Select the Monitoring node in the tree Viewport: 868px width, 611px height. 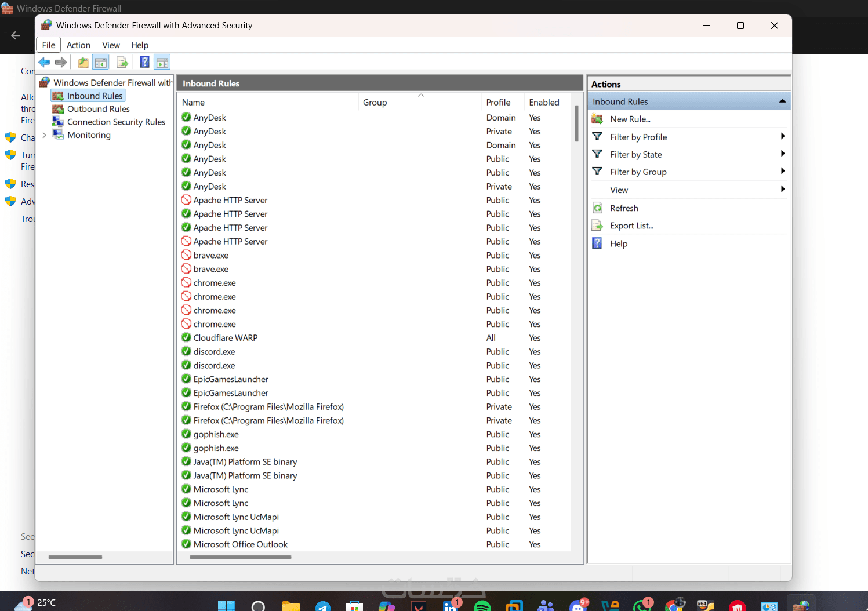89,135
